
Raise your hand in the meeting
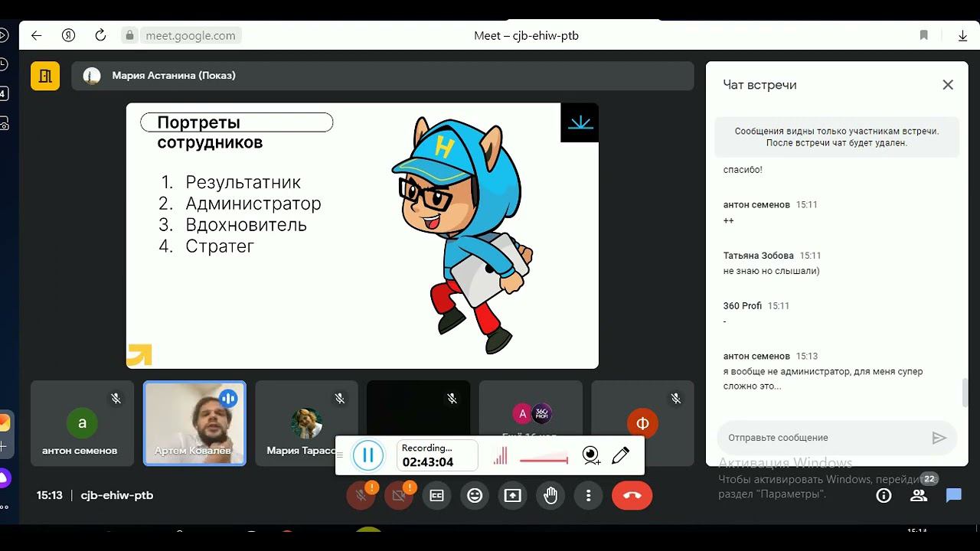point(550,495)
